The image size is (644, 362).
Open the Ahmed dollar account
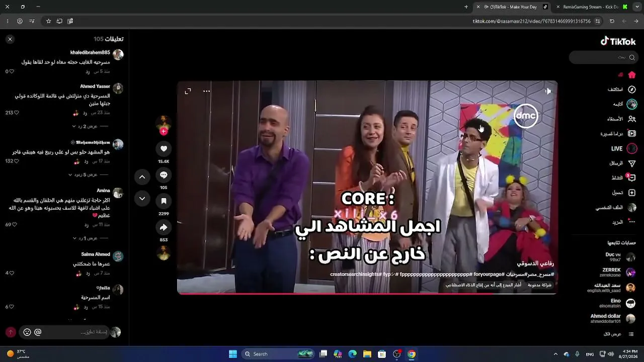click(612, 319)
